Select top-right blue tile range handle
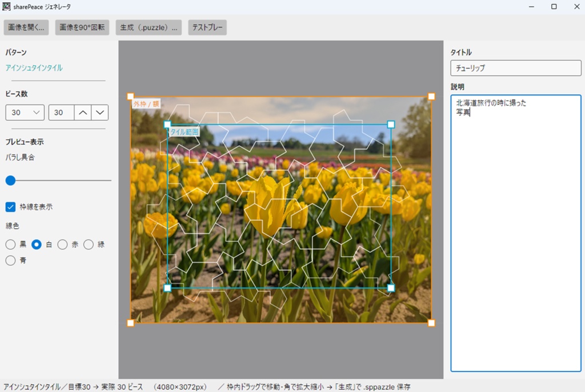 pos(391,125)
